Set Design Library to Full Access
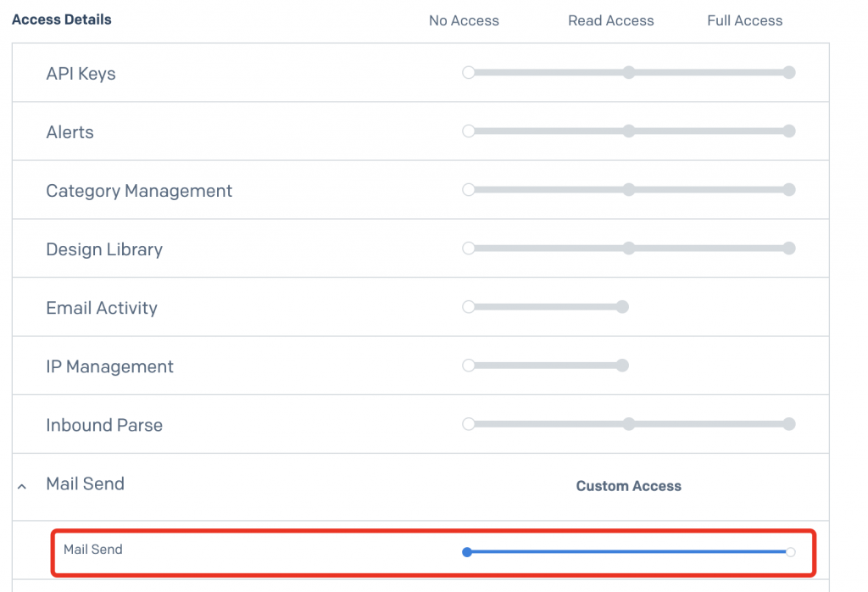868x592 pixels. pyautogui.click(x=789, y=249)
